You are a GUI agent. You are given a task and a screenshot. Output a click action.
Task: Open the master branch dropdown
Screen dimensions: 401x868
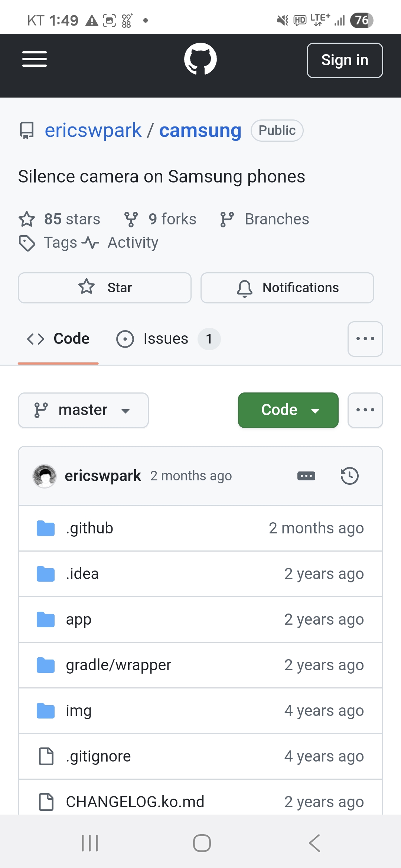coord(83,410)
